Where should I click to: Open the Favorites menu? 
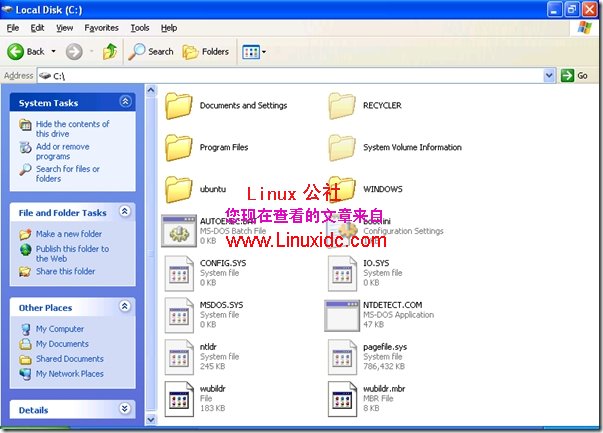tap(102, 28)
